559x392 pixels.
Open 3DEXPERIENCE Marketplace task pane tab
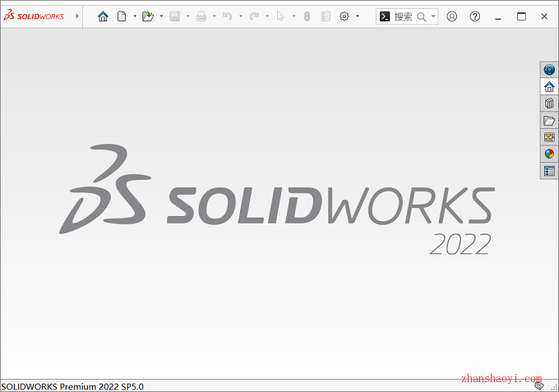pos(549,70)
